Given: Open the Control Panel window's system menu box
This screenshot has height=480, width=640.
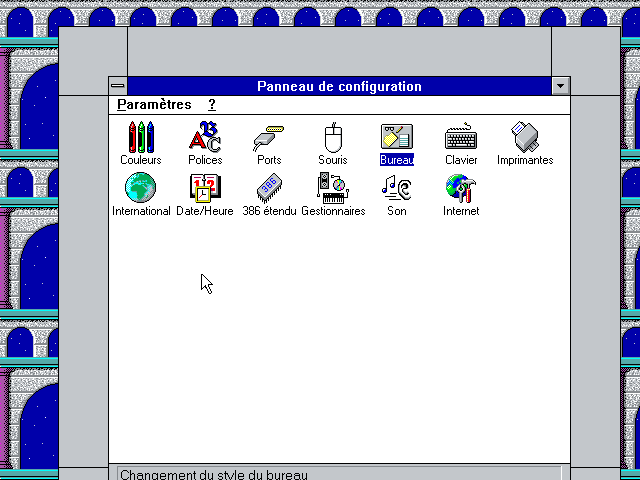Looking at the screenshot, I should point(118,87).
